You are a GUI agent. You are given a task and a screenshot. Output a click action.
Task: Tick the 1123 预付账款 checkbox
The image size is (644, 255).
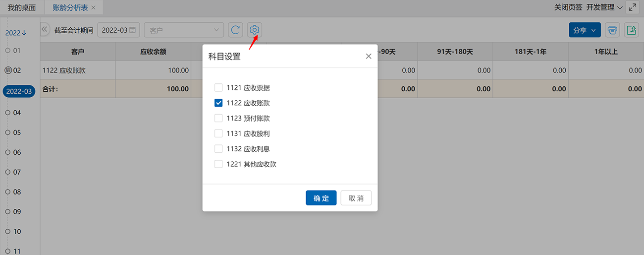(x=218, y=119)
